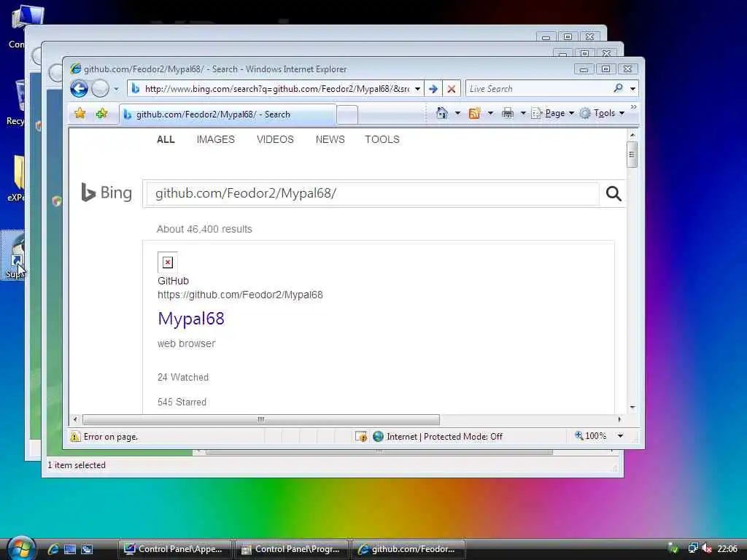
Task: Switch to Control Panel\Appe... taskbar button
Action: [x=175, y=549]
